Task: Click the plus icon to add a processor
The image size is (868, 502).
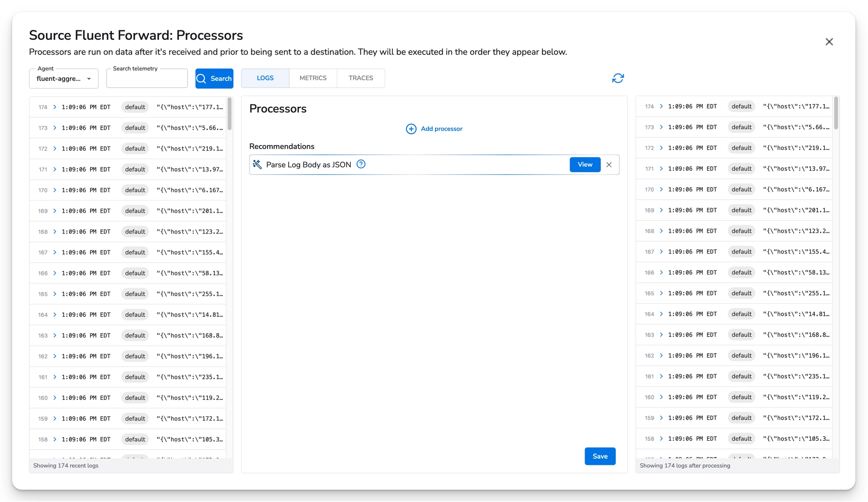Action: click(411, 129)
